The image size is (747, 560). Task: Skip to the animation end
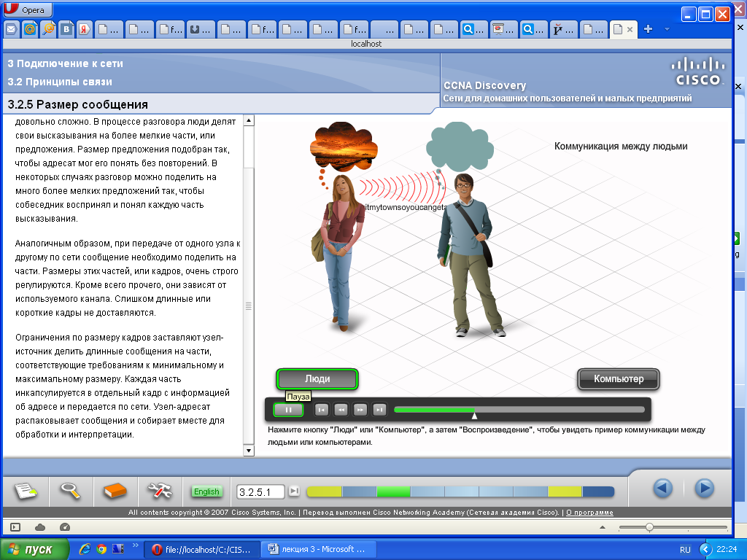(x=379, y=410)
